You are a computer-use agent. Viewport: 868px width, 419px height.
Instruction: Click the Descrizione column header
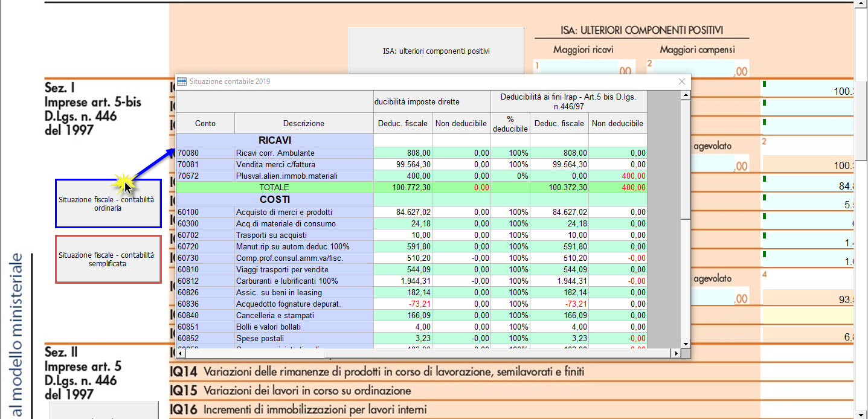click(303, 123)
